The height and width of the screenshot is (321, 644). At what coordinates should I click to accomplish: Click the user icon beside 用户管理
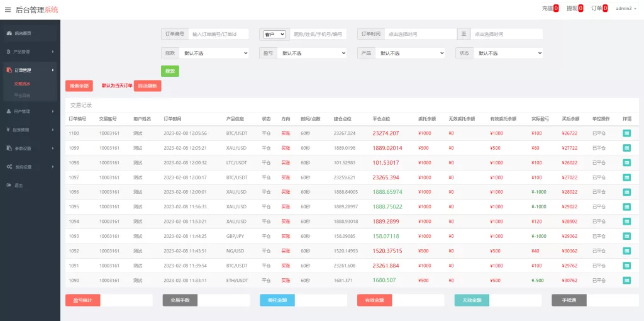point(9,111)
